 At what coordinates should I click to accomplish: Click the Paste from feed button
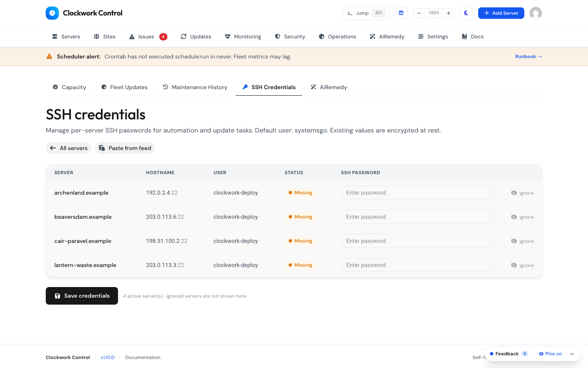coord(125,148)
